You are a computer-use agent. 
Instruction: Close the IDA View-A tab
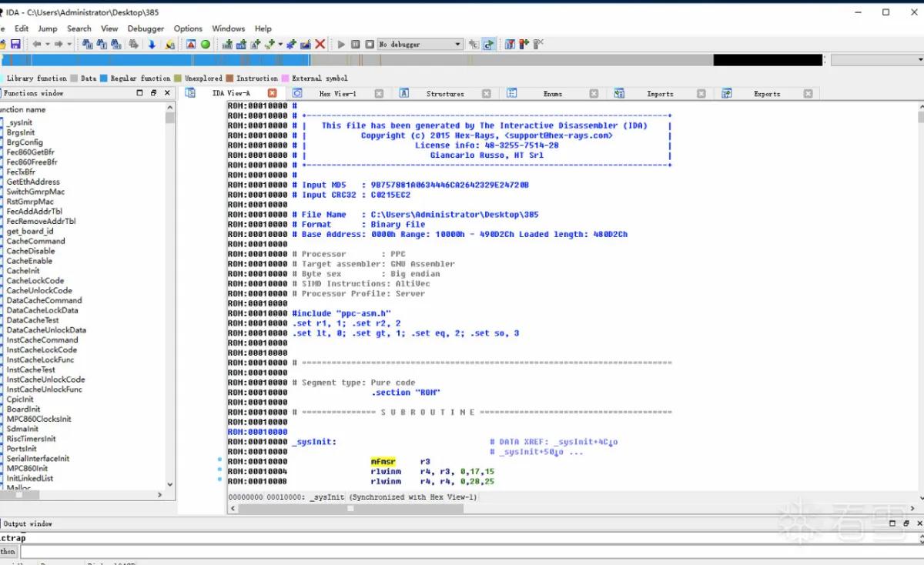coord(272,93)
